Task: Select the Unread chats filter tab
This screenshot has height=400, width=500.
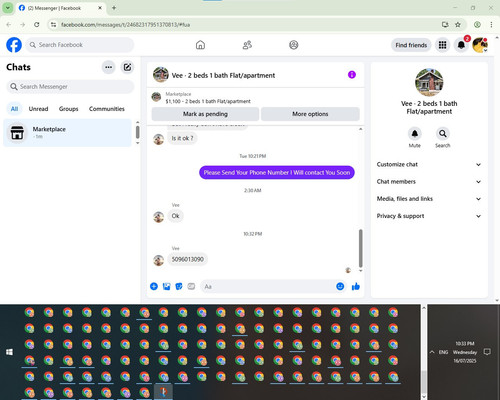Action: (38, 109)
